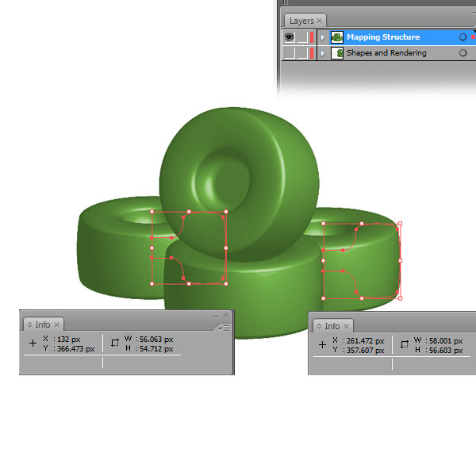The height and width of the screenshot is (476, 476).
Task: Switch to the Layers panel tab
Action: point(301,21)
